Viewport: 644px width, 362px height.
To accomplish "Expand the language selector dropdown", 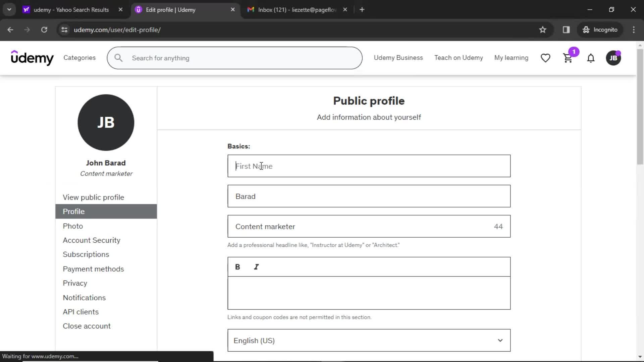I will 369,340.
